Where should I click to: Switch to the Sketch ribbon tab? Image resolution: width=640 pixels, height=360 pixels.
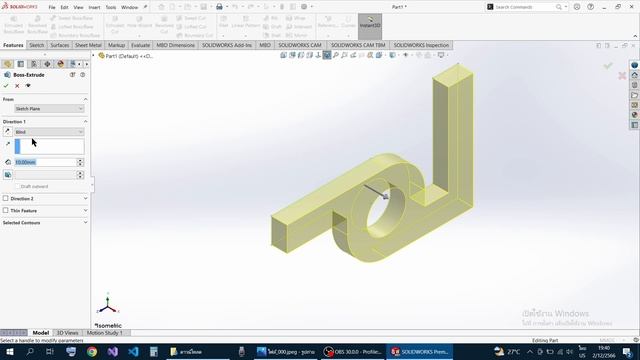coord(36,45)
